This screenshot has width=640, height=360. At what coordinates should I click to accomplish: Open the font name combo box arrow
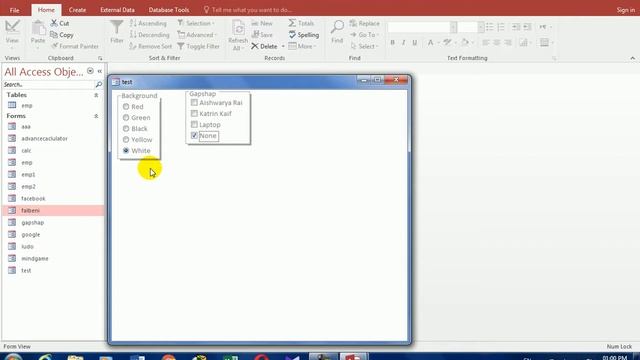(453, 27)
